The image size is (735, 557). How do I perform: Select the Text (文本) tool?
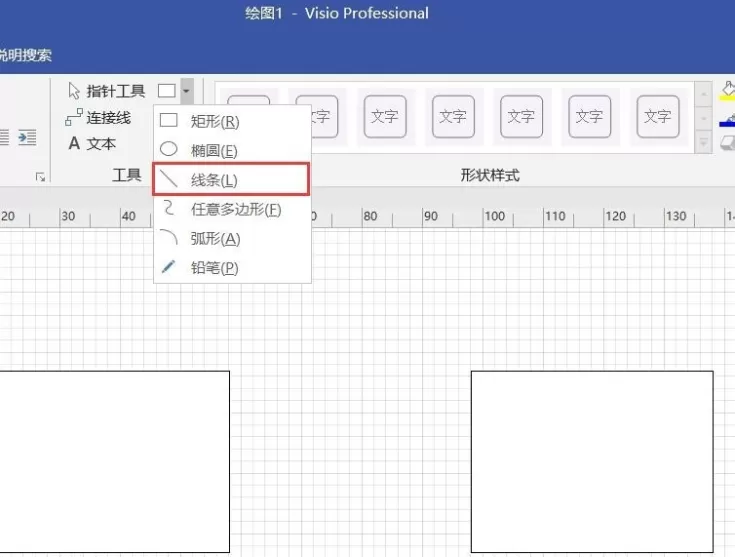point(92,143)
